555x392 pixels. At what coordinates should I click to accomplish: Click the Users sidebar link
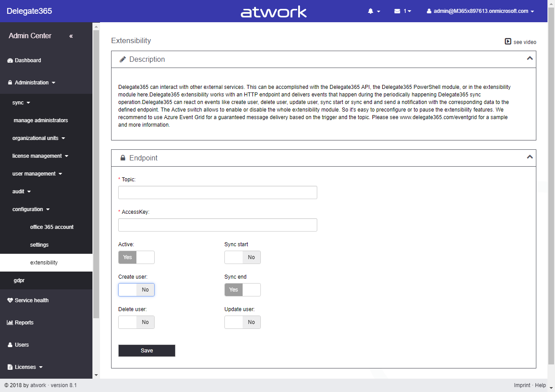[22, 345]
